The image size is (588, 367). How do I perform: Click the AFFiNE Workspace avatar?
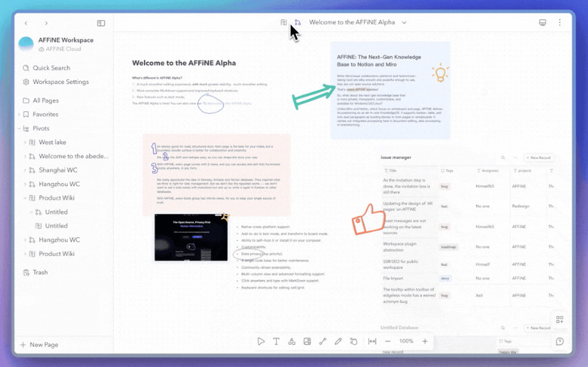26,44
